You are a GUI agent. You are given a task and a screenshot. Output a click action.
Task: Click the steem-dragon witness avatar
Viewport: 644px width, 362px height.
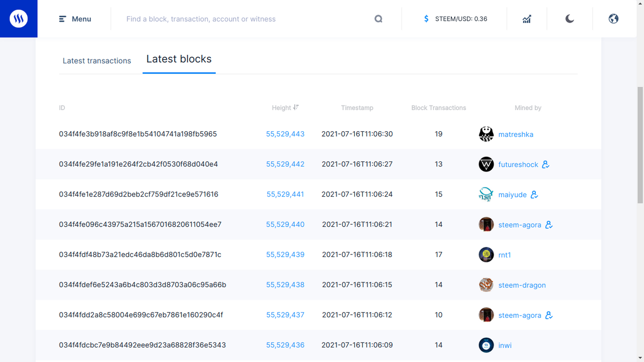click(x=486, y=285)
